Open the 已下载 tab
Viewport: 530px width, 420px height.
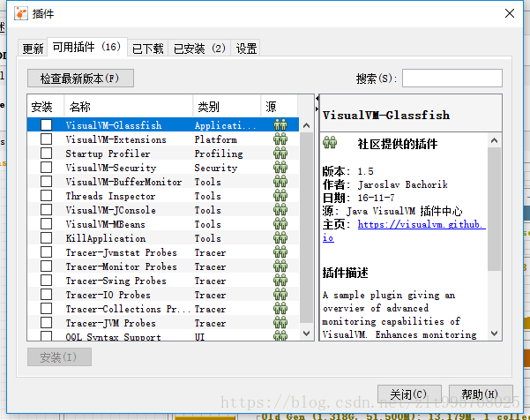click(x=147, y=49)
